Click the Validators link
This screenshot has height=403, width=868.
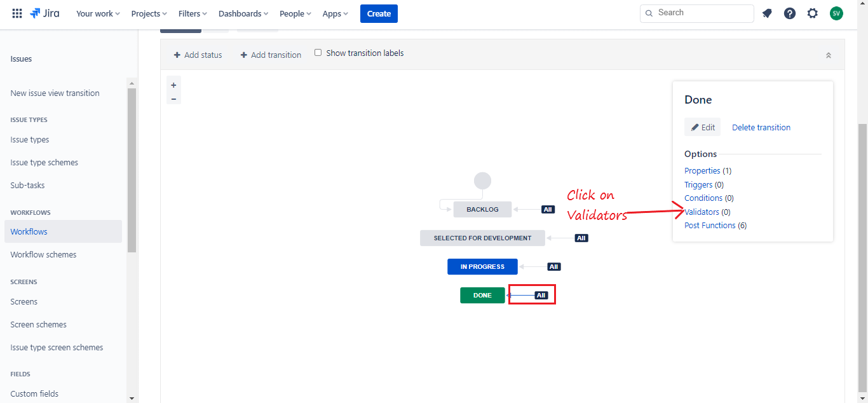702,212
